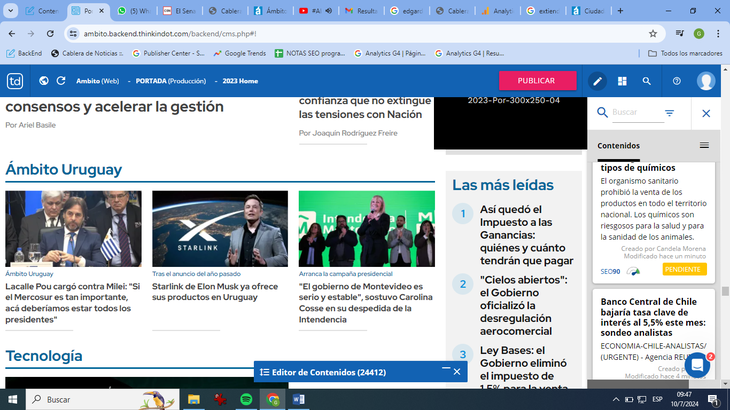Screen dimensions: 730x410
Task: Switch to the El Sena browser tab
Action: (x=179, y=11)
